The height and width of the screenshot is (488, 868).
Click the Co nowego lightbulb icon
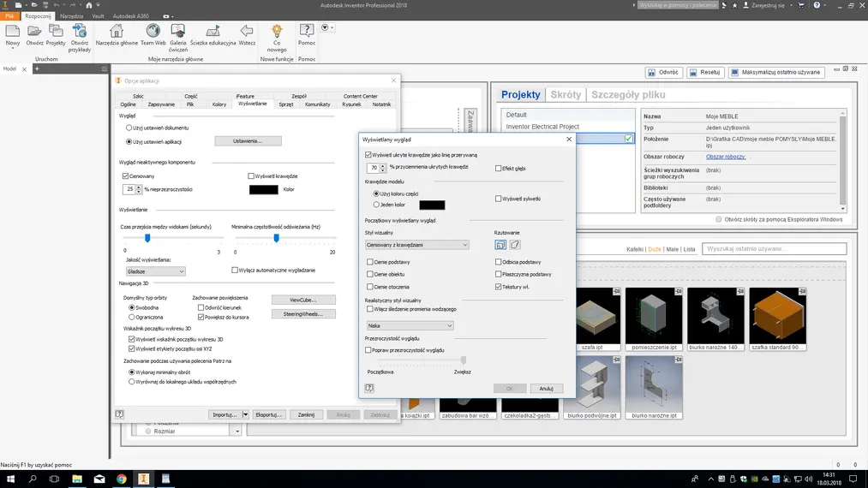(277, 33)
